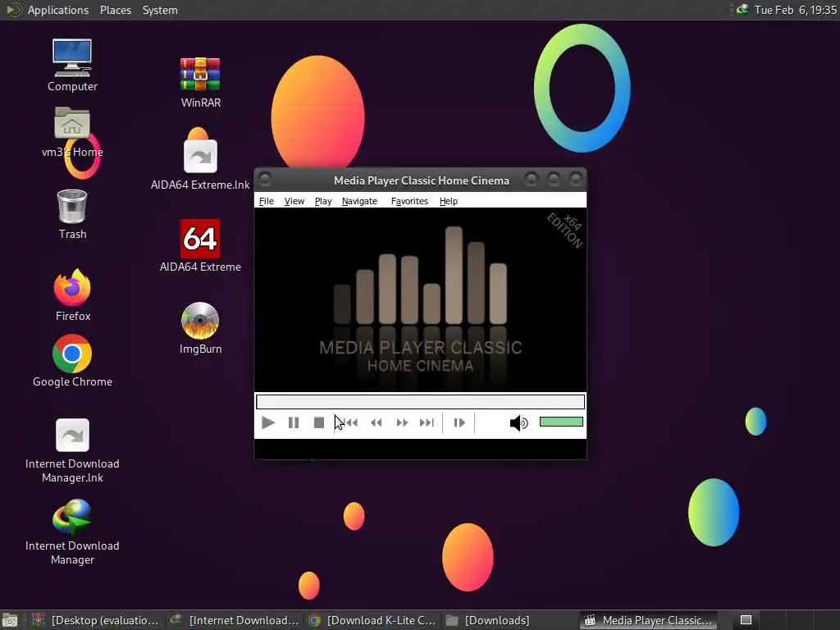Image resolution: width=840 pixels, height=630 pixels.
Task: Mute audio with the speaker icon
Action: [x=518, y=422]
